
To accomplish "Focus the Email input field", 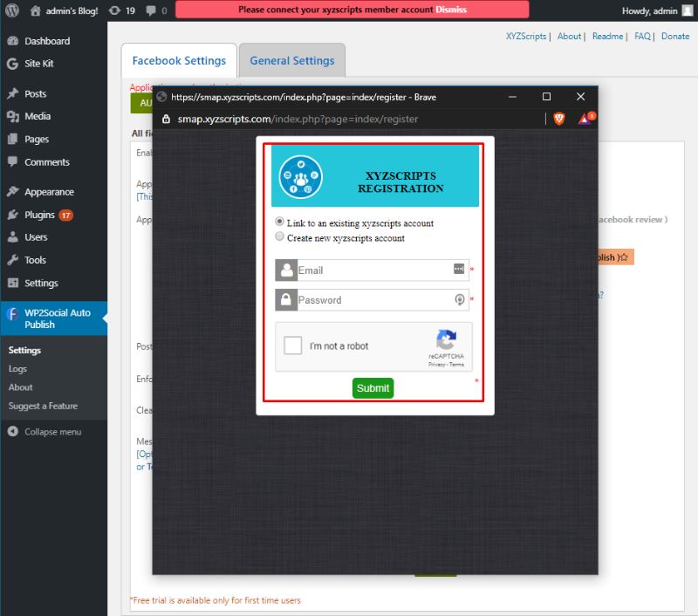I will 373,270.
